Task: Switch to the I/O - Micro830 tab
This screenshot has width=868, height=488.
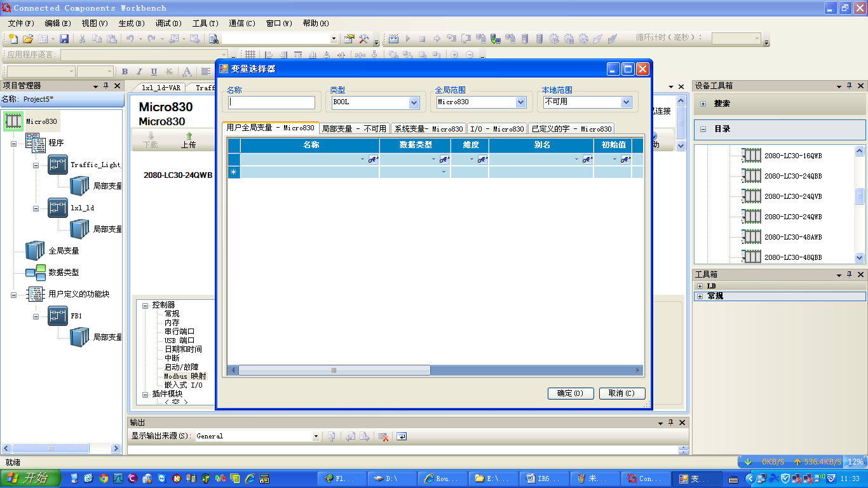Action: pyautogui.click(x=497, y=129)
